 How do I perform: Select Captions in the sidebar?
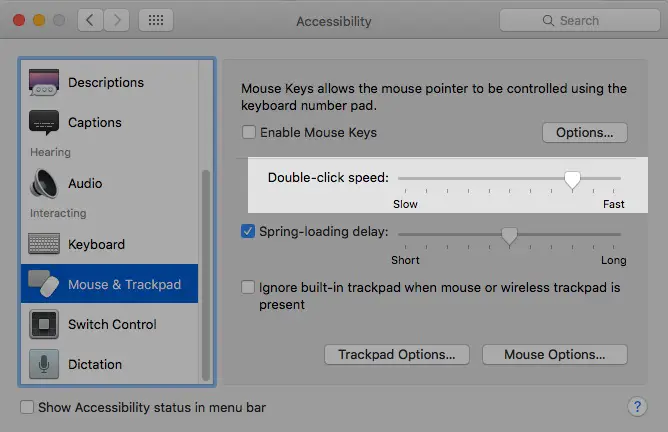[x=109, y=123]
